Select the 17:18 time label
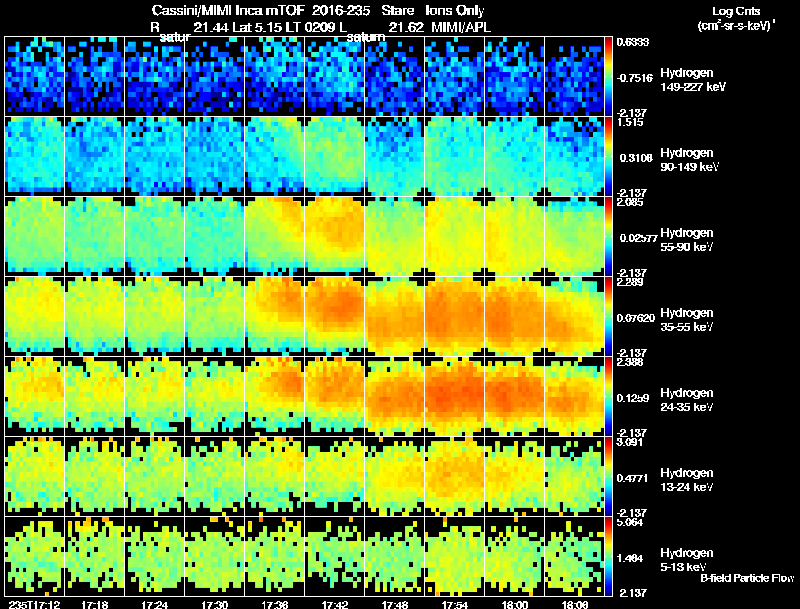Screen dimensions: 800x609 (94, 604)
